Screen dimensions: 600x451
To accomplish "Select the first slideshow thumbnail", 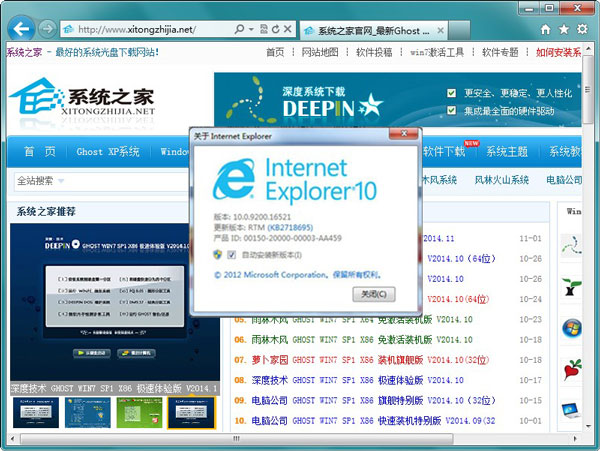I will click(36, 412).
